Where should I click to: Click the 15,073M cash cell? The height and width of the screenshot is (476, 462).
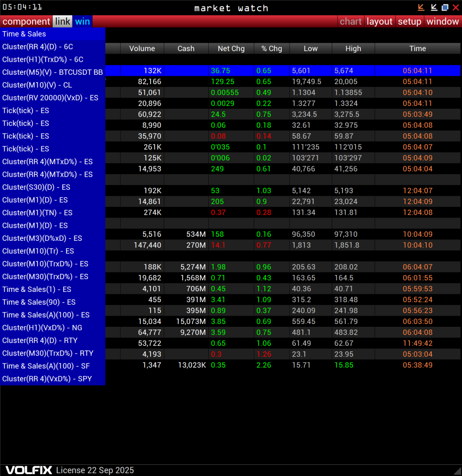186,322
